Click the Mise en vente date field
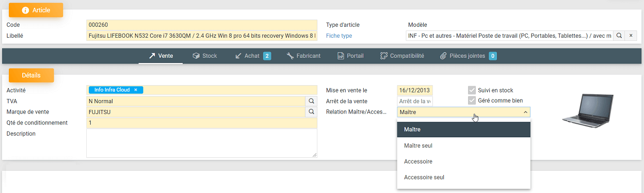 (x=415, y=90)
